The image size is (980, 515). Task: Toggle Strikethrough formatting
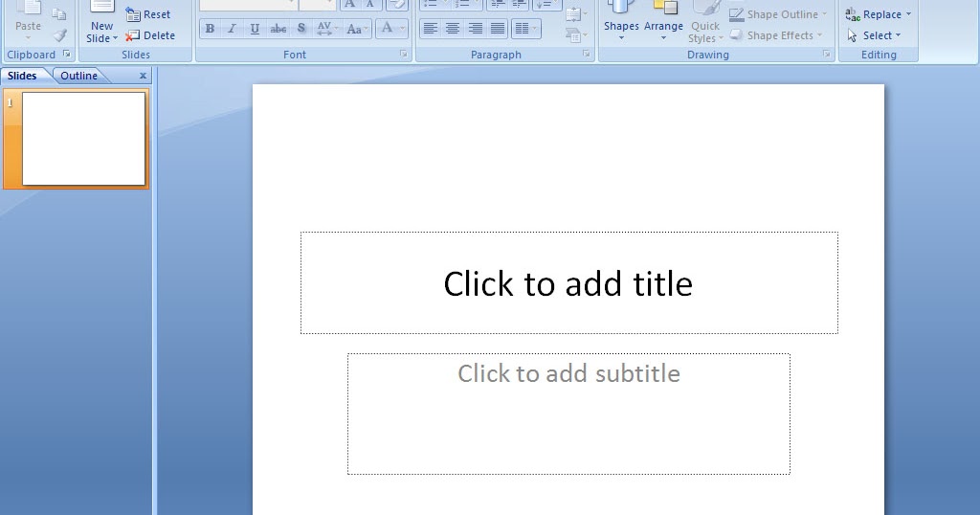click(x=278, y=29)
